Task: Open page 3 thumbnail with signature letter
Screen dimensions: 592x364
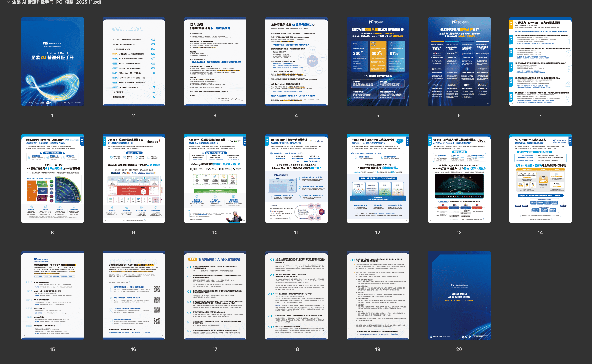Action: [215, 61]
